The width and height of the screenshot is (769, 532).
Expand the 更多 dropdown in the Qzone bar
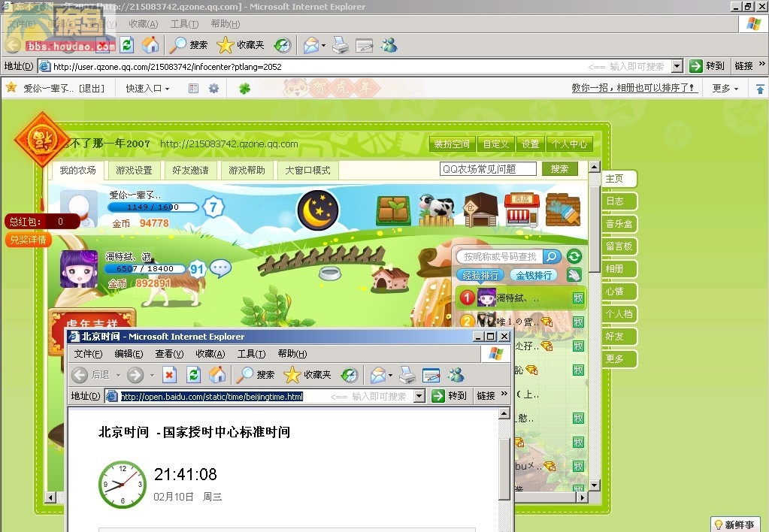(725, 88)
